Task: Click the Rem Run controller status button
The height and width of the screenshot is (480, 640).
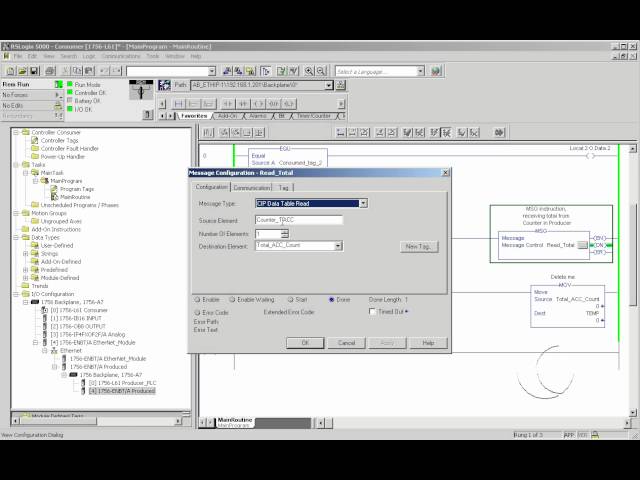Action: (x=31, y=84)
